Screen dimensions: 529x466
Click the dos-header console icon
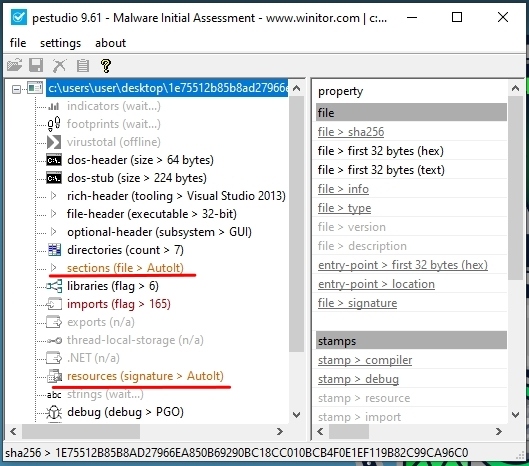pyautogui.click(x=54, y=160)
